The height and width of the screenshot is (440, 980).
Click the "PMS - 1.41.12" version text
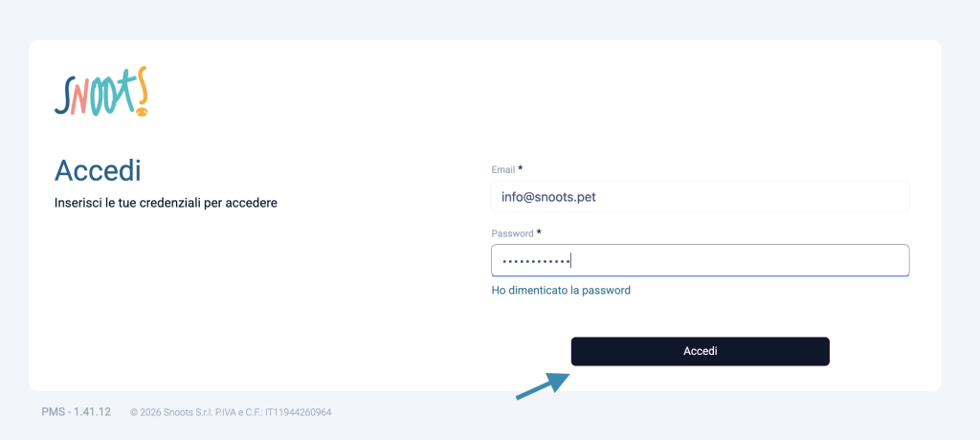[x=77, y=412]
